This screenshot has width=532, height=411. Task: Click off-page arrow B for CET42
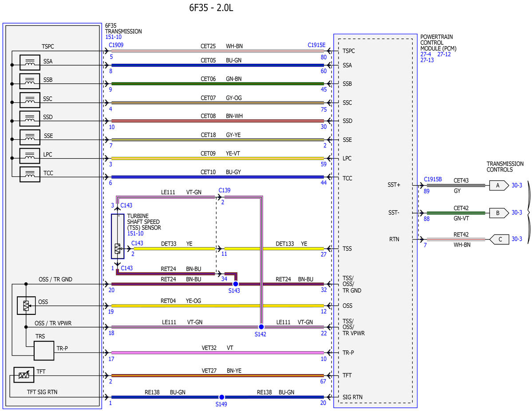coord(499,213)
